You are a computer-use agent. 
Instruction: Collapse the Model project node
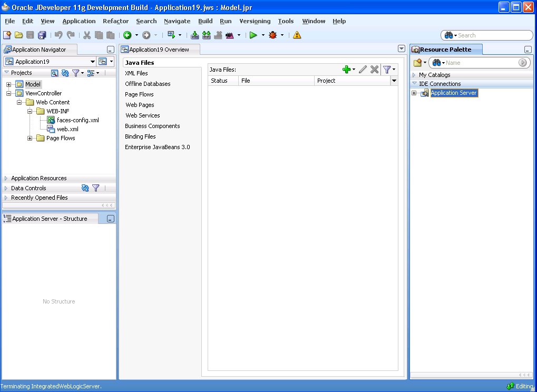point(8,84)
